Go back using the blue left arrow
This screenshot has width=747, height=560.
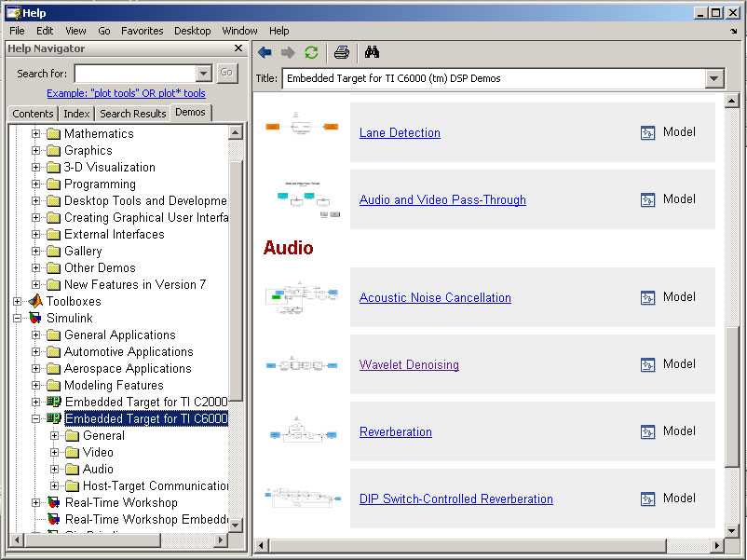coord(265,52)
